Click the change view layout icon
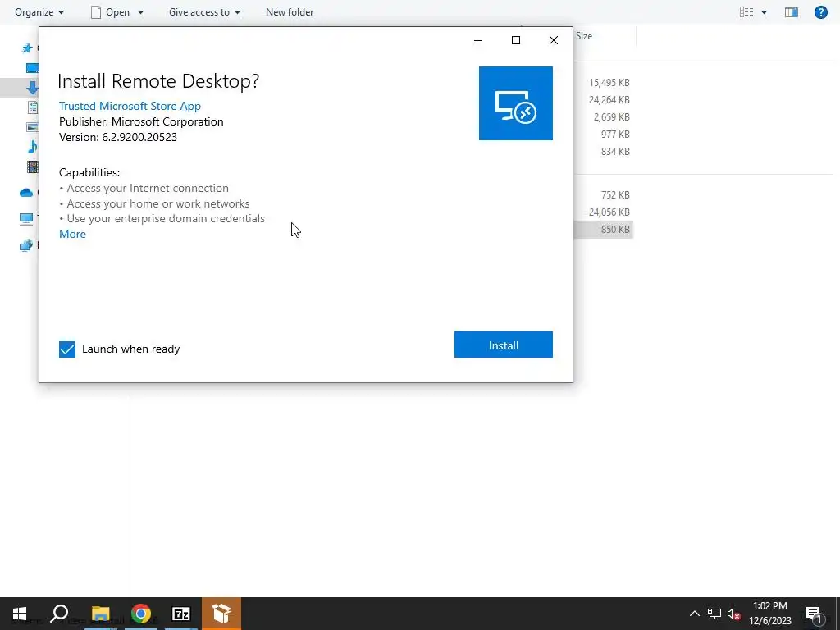 coord(746,11)
